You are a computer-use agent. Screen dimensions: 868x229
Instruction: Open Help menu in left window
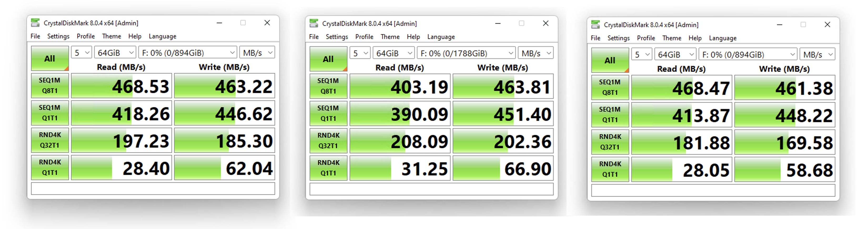(x=135, y=36)
